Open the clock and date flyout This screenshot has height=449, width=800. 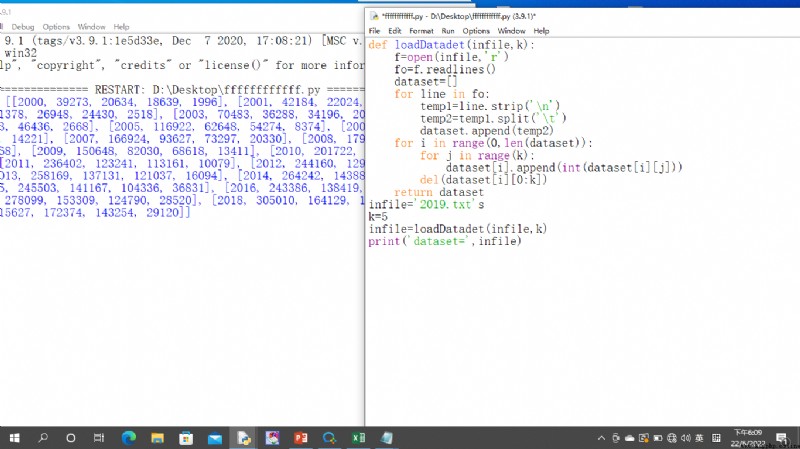tap(748, 438)
